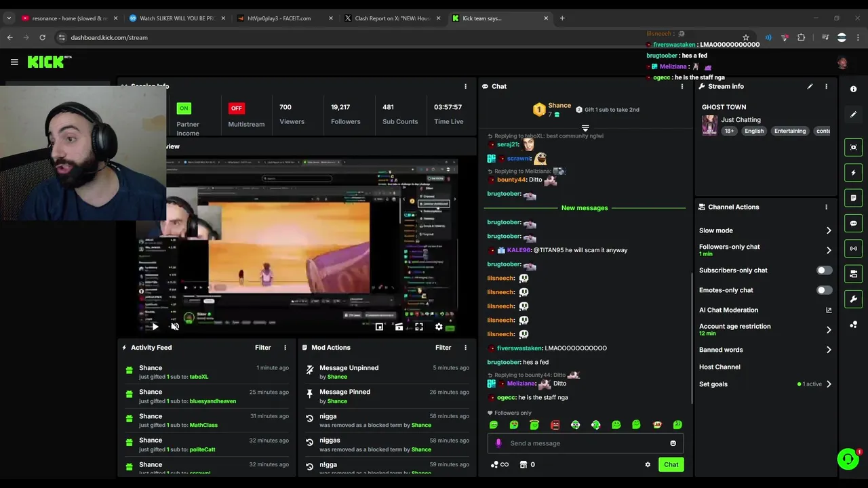This screenshot has height=488, width=868.
Task: Open the chat shop icon
Action: [x=524, y=464]
